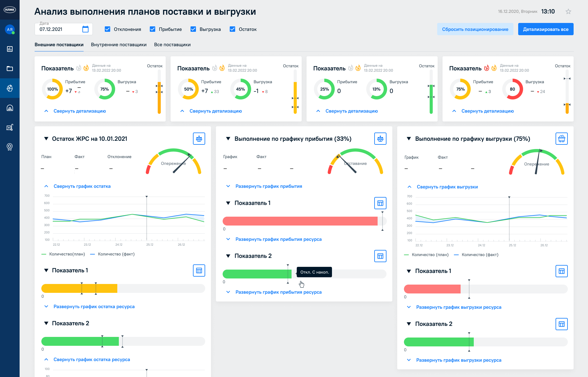This screenshot has width=588, height=377.
Task: Collapse Свернуть график остатка
Action: (82, 186)
